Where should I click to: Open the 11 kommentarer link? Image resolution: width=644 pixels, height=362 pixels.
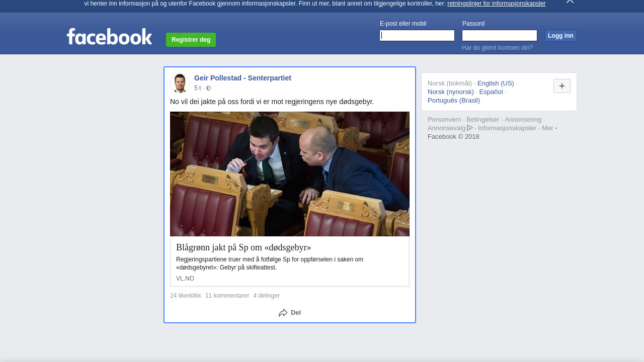click(x=227, y=296)
